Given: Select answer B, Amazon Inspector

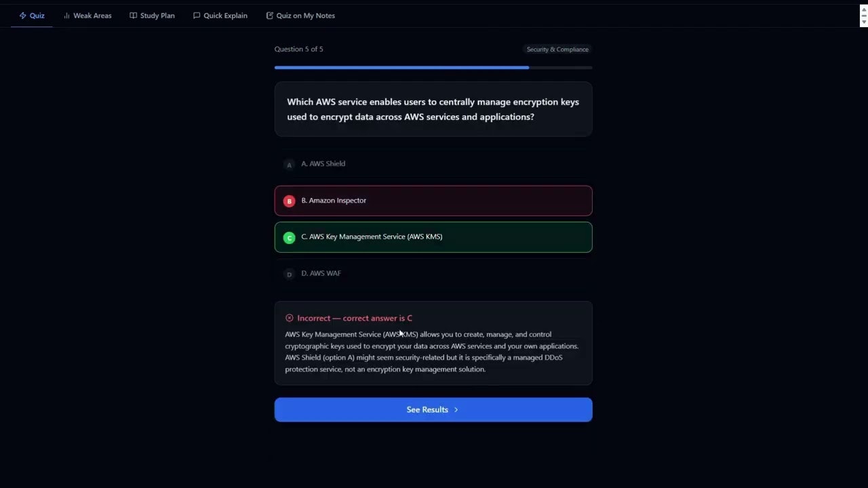Looking at the screenshot, I should click(x=433, y=201).
